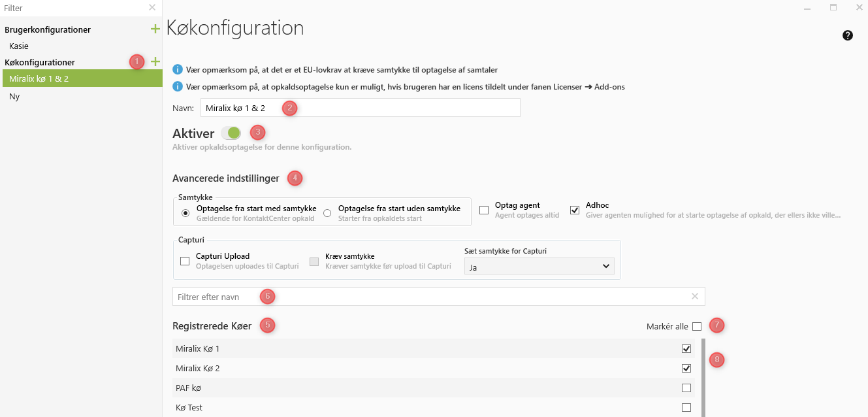Enable the 'Optag agent' checkbox
The width and height of the screenshot is (868, 417).
[484, 210]
